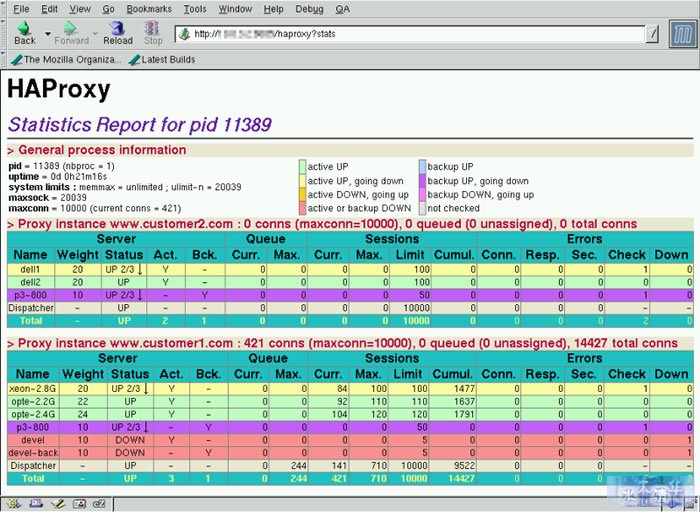
Task: Click the uptime value 0d 0h21m16s
Action: tap(79, 177)
